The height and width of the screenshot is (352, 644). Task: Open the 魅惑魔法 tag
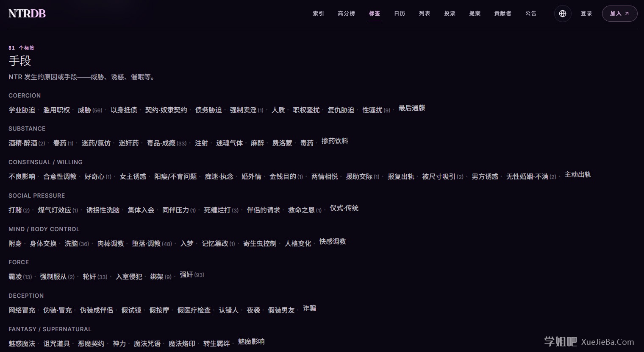(x=22, y=344)
